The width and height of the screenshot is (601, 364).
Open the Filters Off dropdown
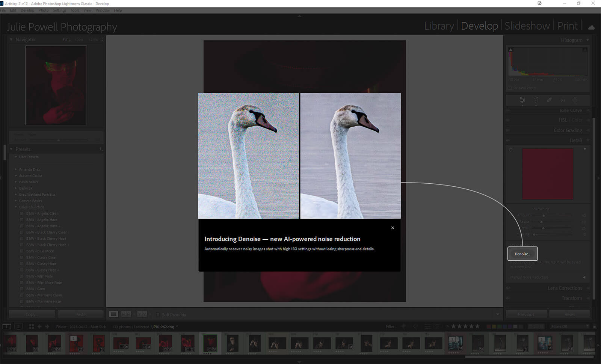pos(569,326)
